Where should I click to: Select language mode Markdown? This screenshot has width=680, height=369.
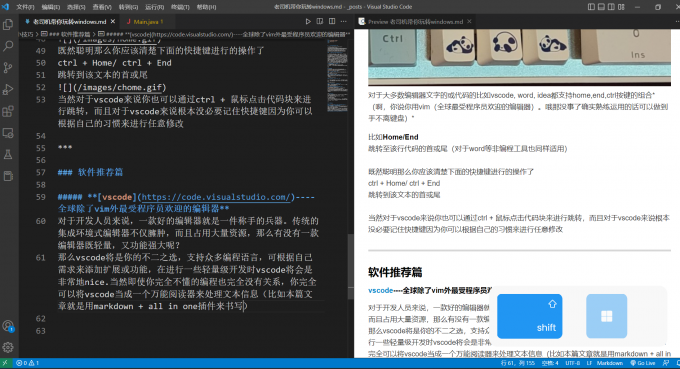pyautogui.click(x=609, y=363)
